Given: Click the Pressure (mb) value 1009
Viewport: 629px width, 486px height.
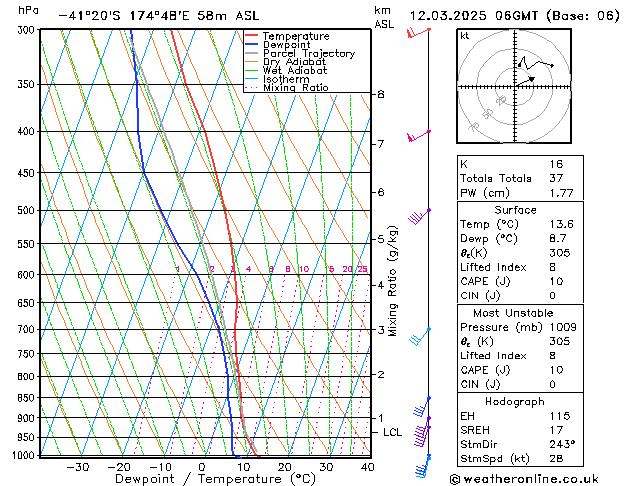Looking at the screenshot, I should (563, 327).
